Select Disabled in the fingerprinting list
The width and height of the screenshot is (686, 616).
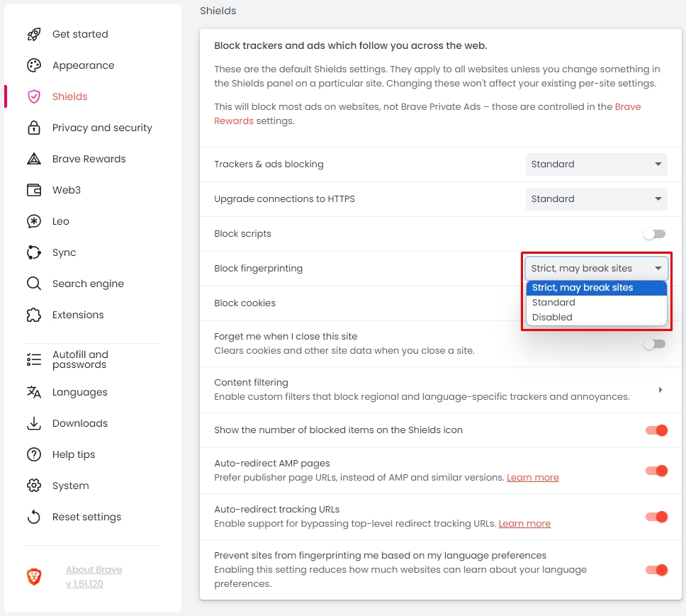(552, 318)
